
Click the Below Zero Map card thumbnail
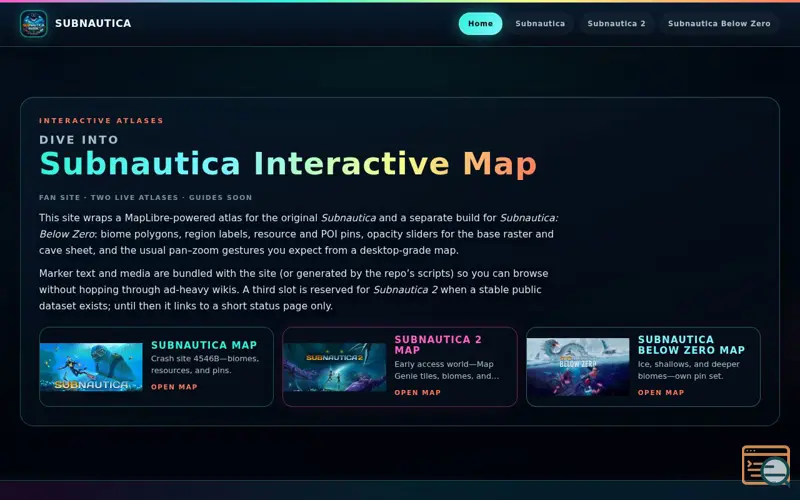578,367
